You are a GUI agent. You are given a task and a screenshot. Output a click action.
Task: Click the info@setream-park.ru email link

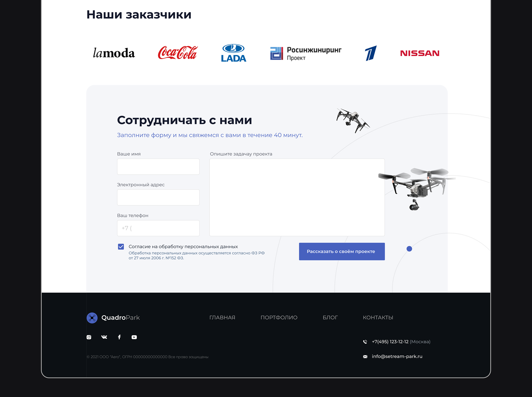[397, 356]
